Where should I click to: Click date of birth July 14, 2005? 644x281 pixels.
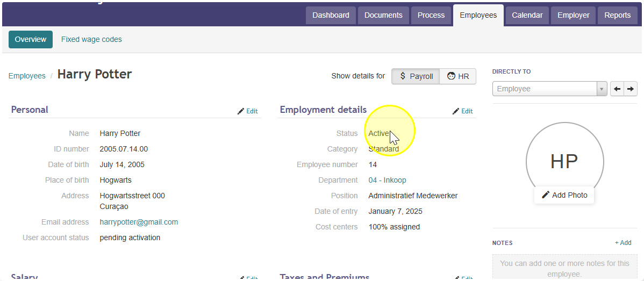click(122, 164)
